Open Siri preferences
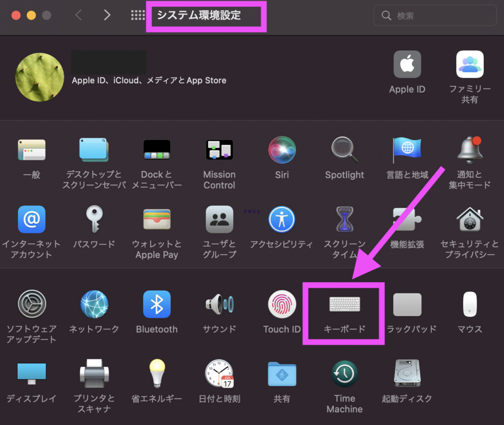This screenshot has width=504, height=425. click(282, 150)
